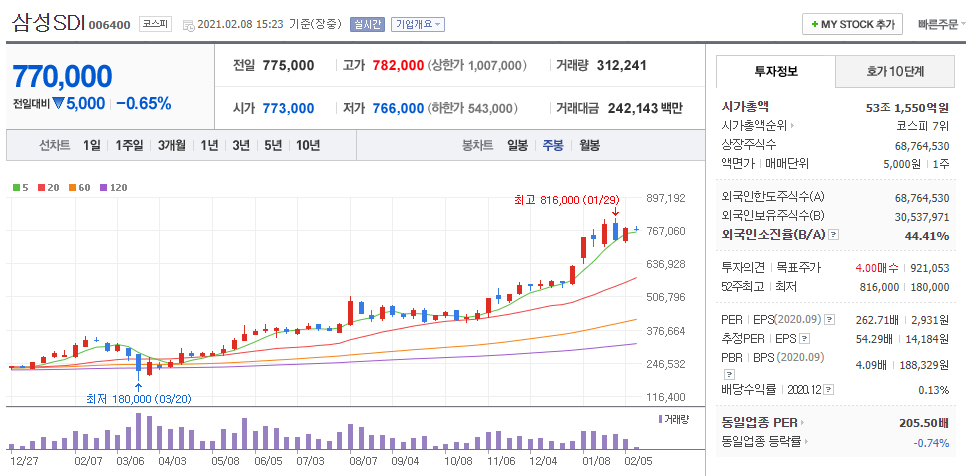Click the arrow icon next to 동일업종 등락률

[807, 441]
